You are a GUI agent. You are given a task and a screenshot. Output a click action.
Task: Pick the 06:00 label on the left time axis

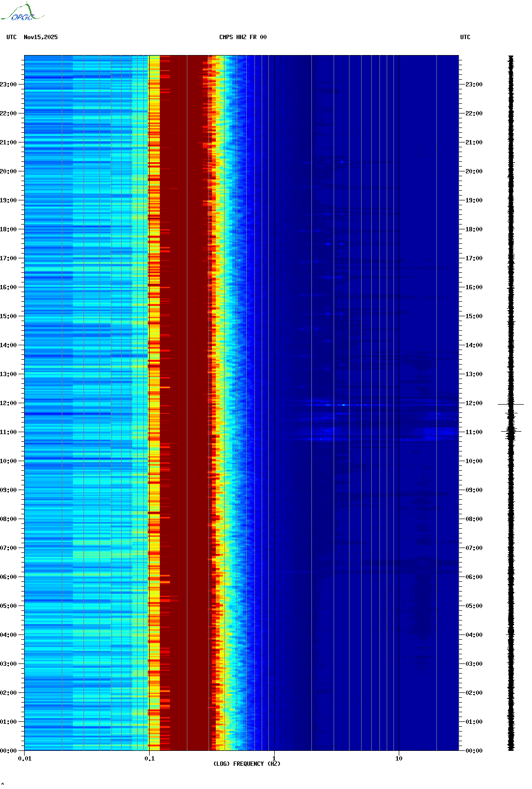pyautogui.click(x=8, y=577)
